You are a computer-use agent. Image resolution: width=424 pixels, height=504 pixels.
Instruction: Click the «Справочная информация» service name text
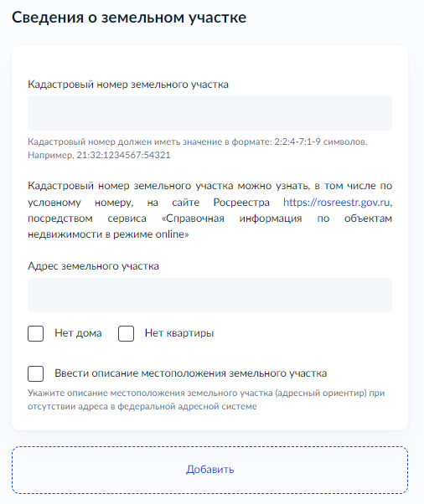point(231,219)
